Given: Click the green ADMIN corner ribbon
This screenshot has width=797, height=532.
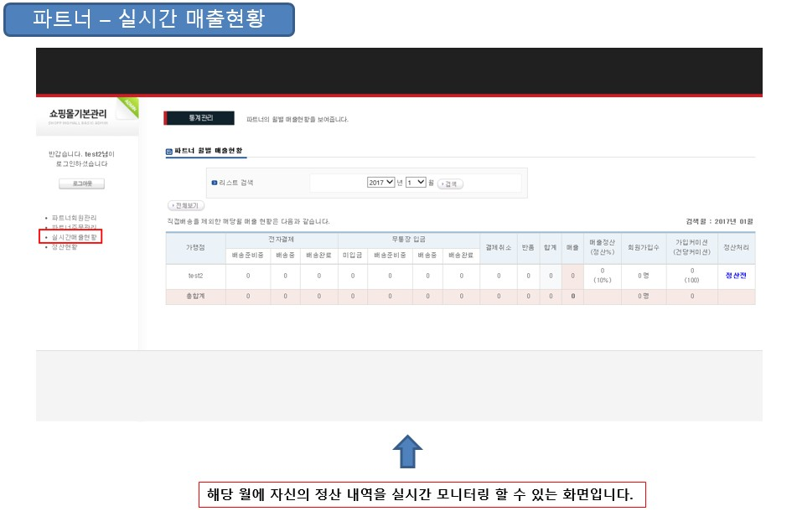Looking at the screenshot, I should (x=129, y=106).
